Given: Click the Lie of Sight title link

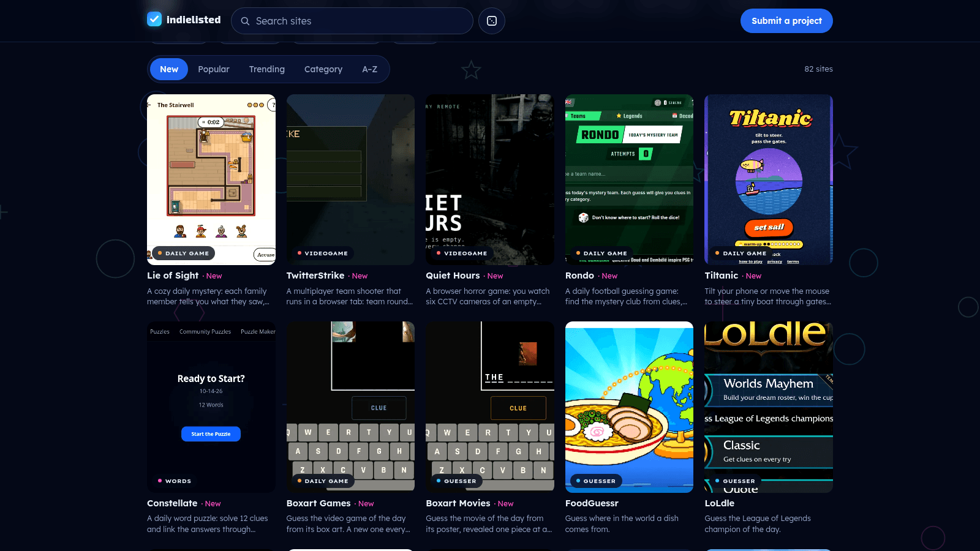Looking at the screenshot, I should click(x=173, y=275).
